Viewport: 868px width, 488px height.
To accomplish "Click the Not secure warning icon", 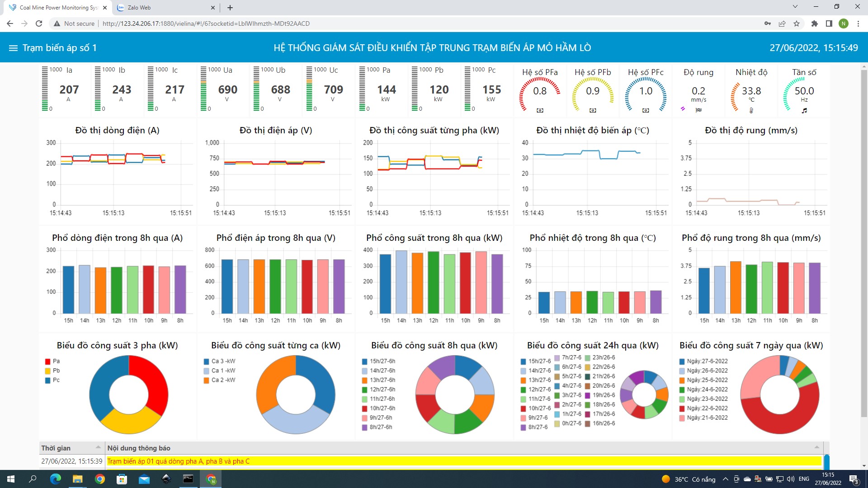I will pyautogui.click(x=57, y=23).
